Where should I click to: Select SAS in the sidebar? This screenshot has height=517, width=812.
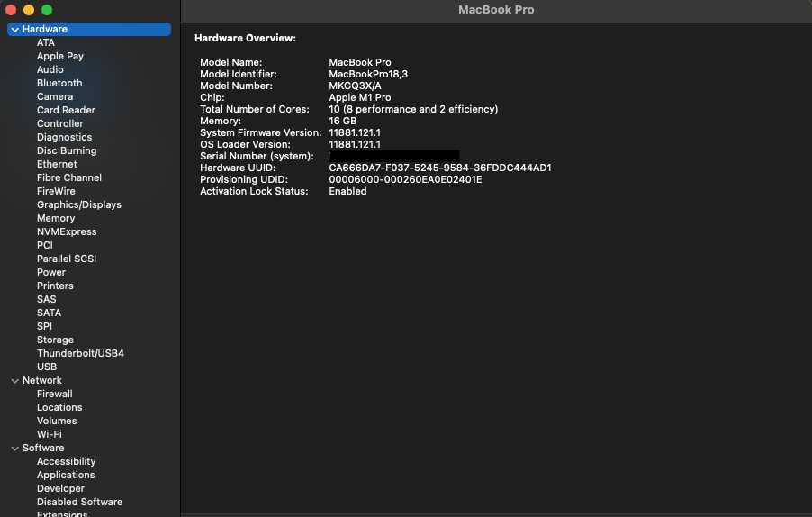pyautogui.click(x=47, y=299)
